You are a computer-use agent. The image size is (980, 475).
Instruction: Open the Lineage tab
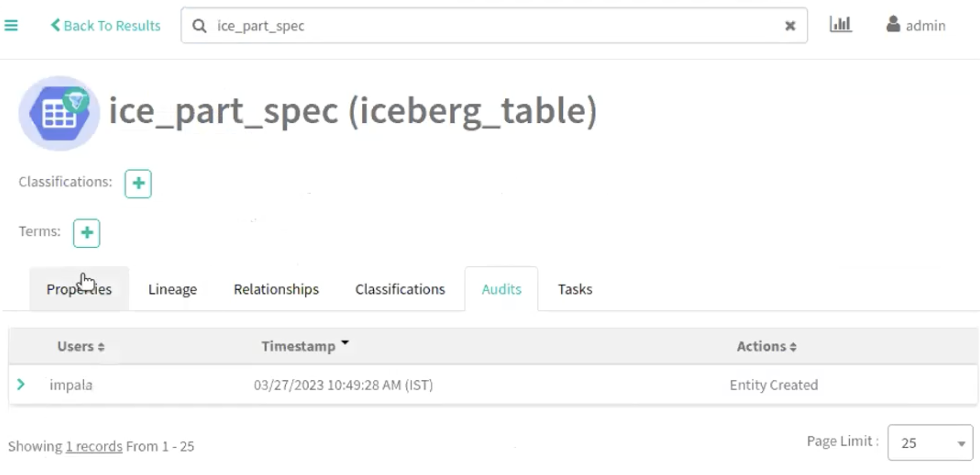[x=172, y=289]
